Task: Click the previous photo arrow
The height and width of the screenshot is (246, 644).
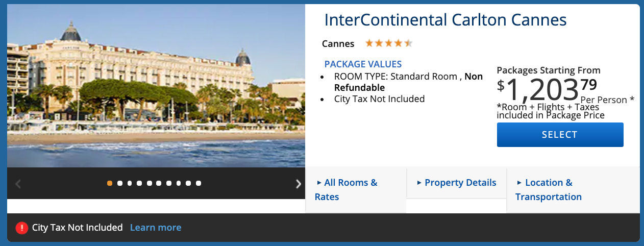Action: coord(18,184)
